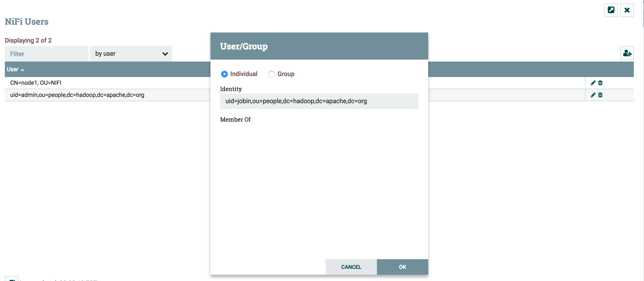
Task: Delete the CN=node1 user entry
Action: tap(600, 83)
